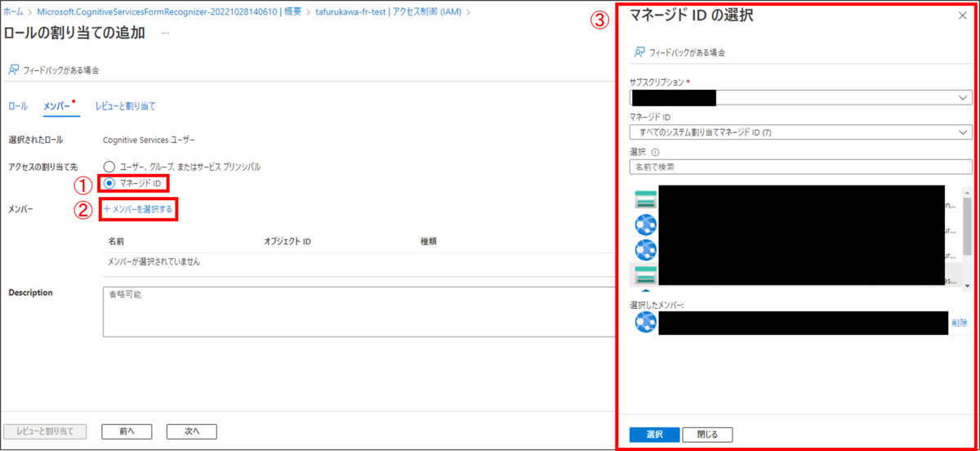This screenshot has height=451, width=980.
Task: Click the icon of the selected member beside 削除
Action: [x=646, y=323]
